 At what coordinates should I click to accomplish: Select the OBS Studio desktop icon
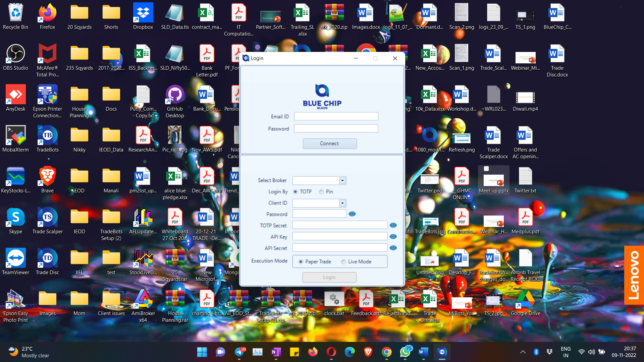pyautogui.click(x=15, y=58)
